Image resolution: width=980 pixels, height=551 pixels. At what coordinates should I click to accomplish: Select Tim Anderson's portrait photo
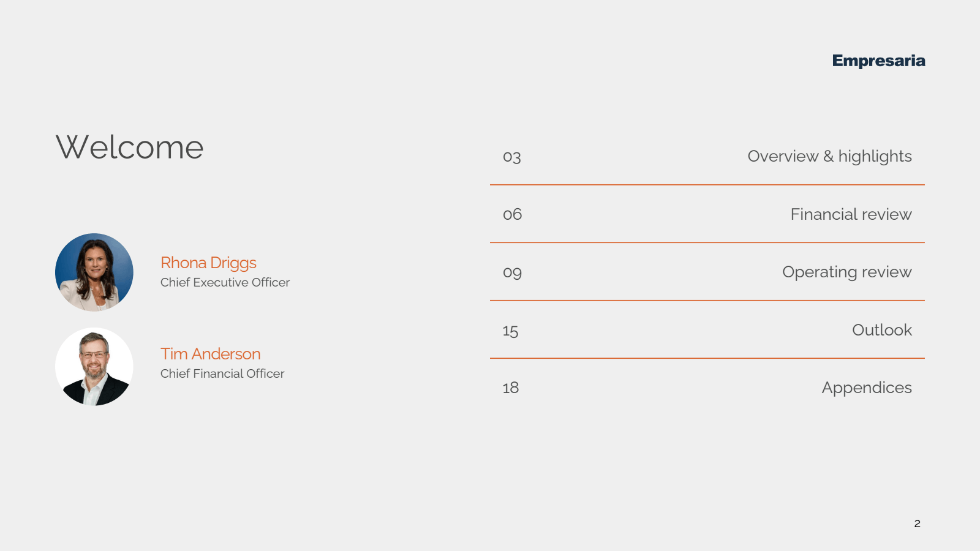tap(94, 367)
